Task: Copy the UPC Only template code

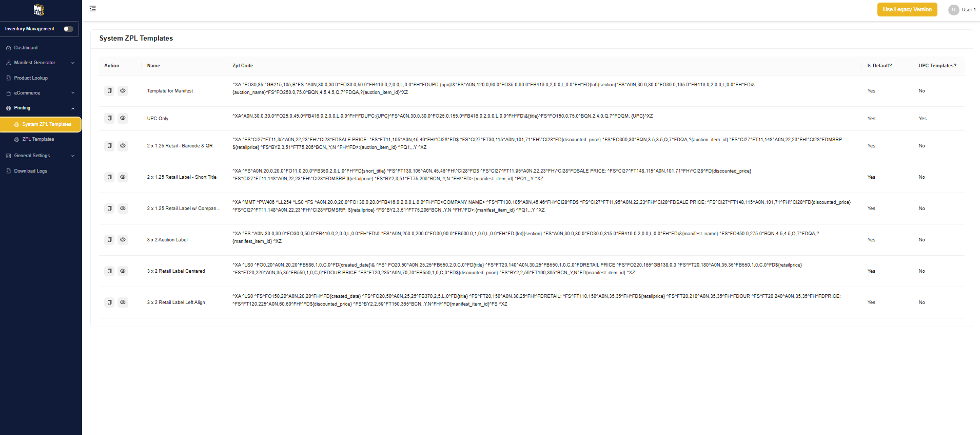Action: point(109,118)
